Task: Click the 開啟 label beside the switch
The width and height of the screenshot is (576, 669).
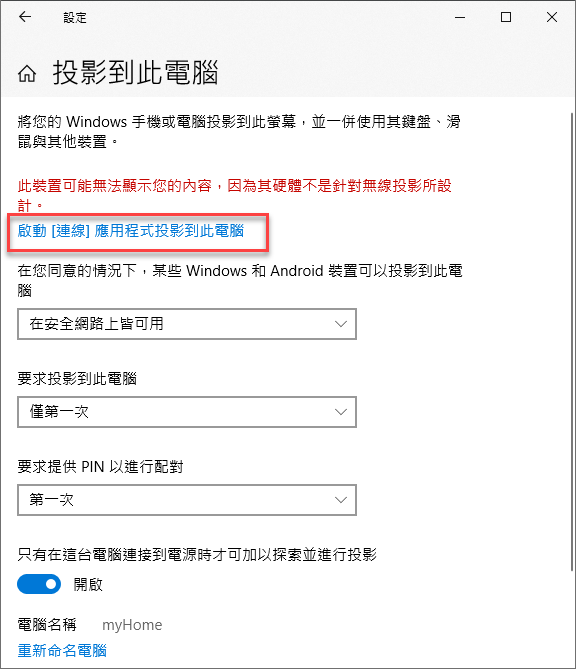Action: [x=88, y=585]
